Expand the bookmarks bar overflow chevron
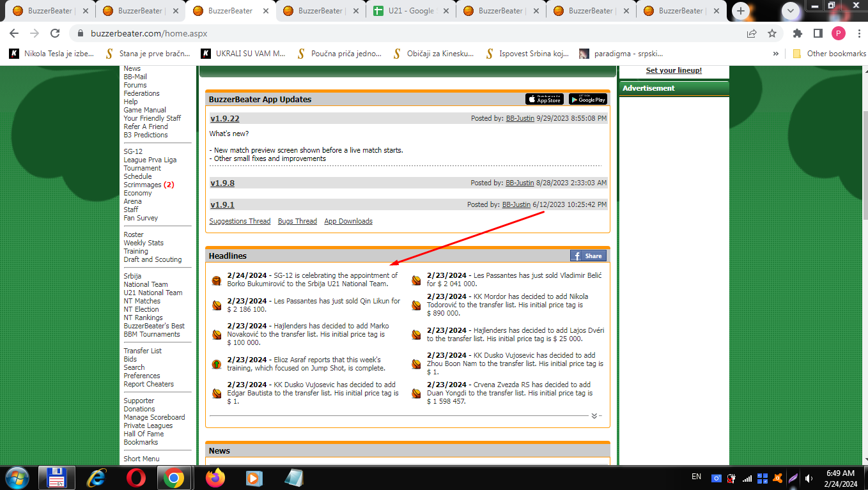 click(776, 54)
